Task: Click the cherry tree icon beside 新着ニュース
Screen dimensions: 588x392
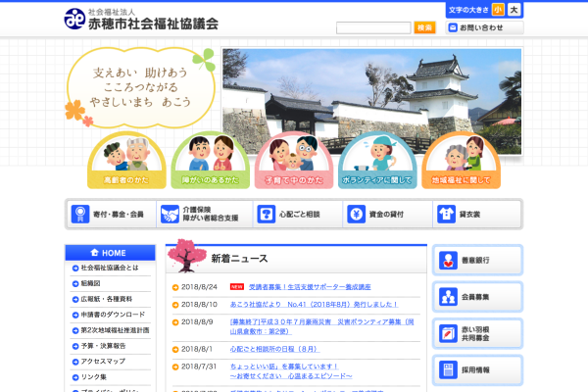Action: [186, 256]
